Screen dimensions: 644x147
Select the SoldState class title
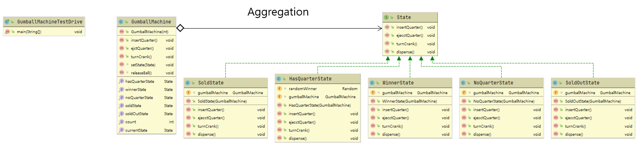pos(211,82)
